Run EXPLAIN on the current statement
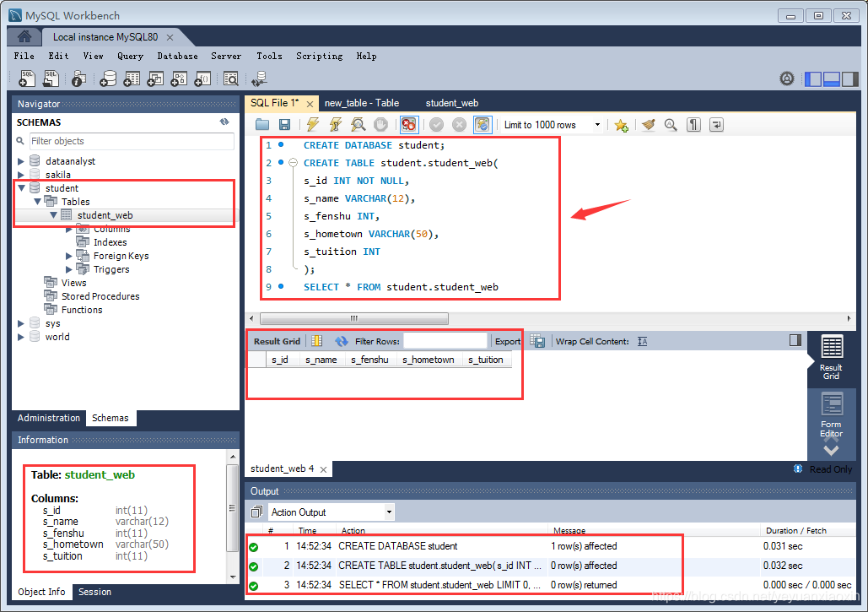The image size is (868, 612). click(x=359, y=125)
